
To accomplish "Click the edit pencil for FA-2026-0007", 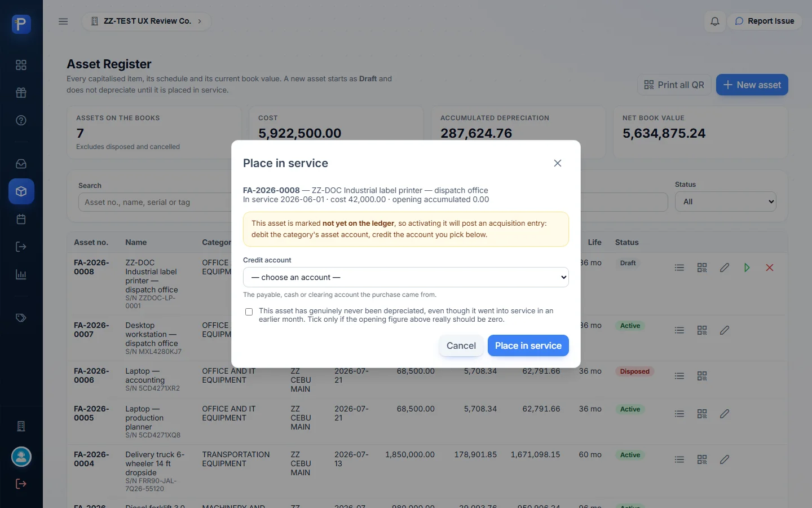I will [725, 330].
